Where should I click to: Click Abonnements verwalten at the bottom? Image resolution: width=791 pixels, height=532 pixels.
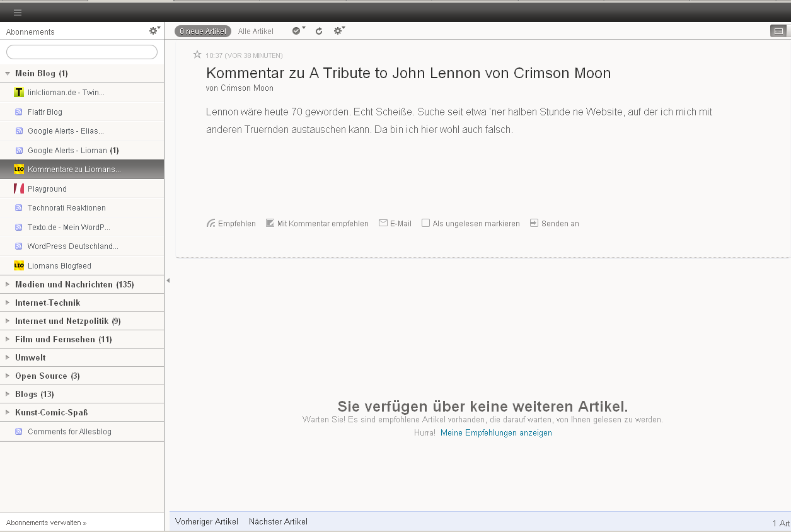click(x=44, y=523)
